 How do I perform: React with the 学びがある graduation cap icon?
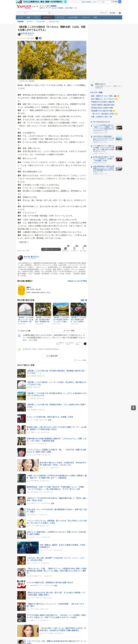(x=66, y=248)
